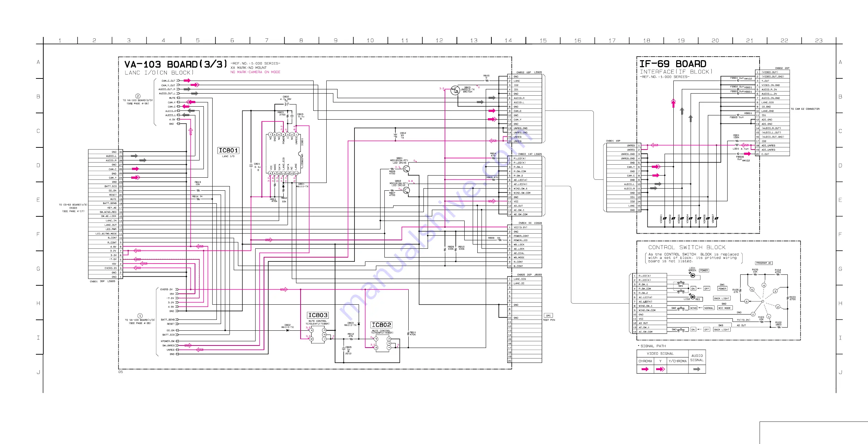Viewport: 868px width, 444px height.
Task: Click the "AE_SW_COM" pin 14 on CN803
Action: [x=524, y=214]
